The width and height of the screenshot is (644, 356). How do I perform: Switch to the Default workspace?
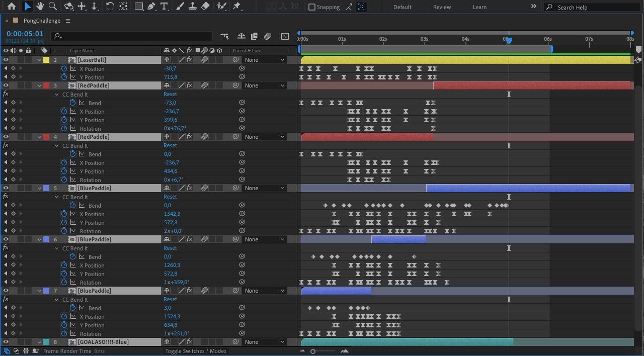[402, 7]
